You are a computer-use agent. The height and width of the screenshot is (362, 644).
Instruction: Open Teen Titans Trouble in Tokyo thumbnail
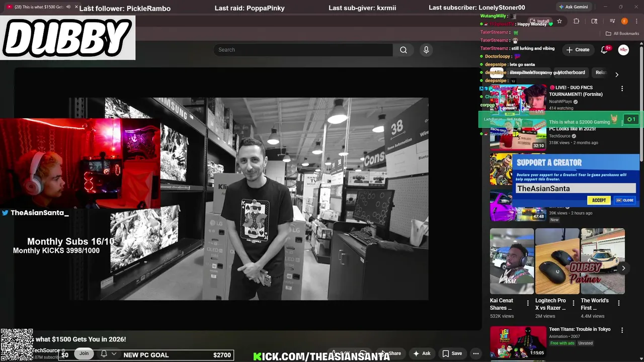518,342
